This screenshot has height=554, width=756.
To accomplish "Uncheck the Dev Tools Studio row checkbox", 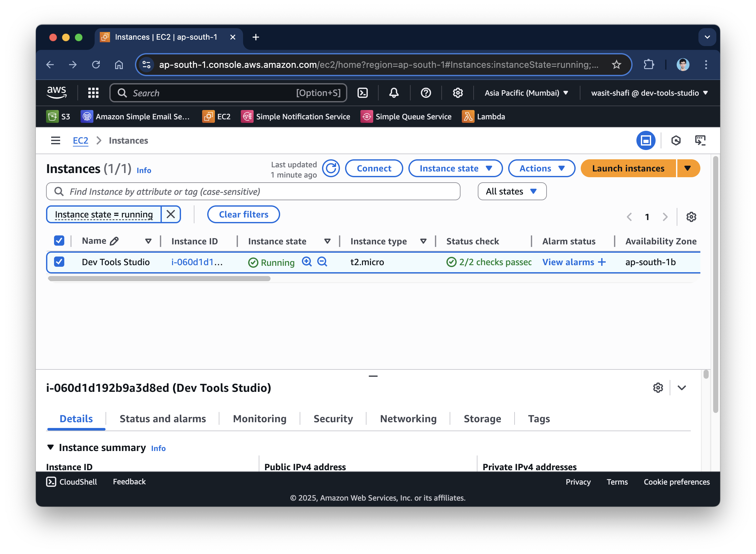I will (59, 262).
